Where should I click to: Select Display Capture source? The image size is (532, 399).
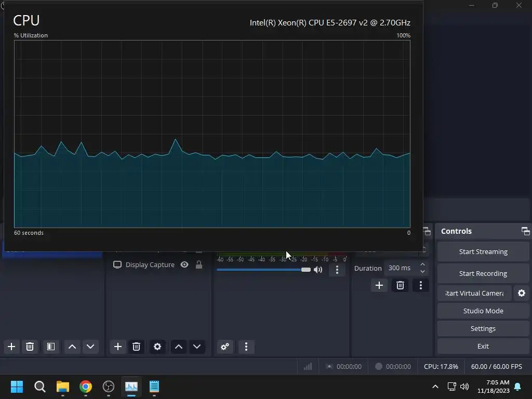point(150,264)
